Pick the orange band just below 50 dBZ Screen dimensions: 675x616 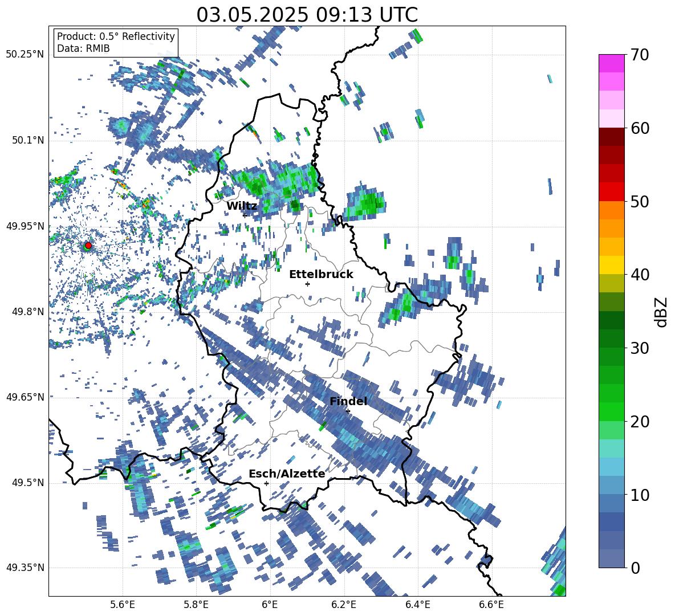click(x=611, y=210)
